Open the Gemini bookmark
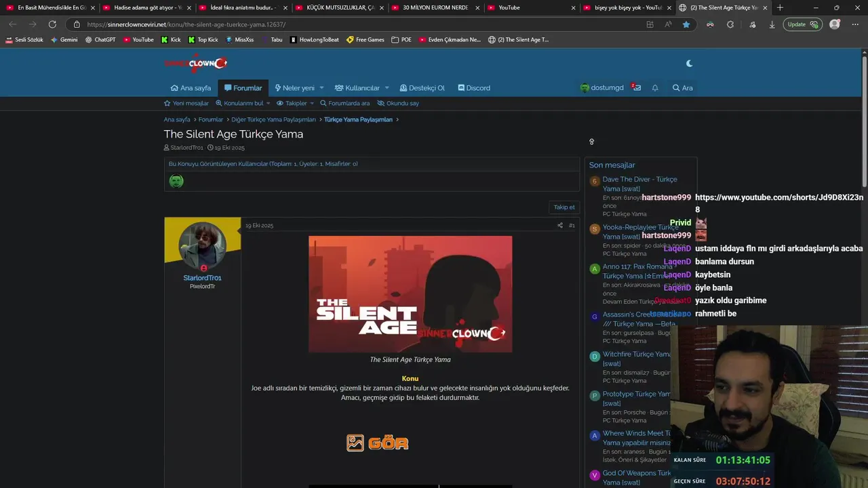Screen dimensions: 868x488 (64, 39)
